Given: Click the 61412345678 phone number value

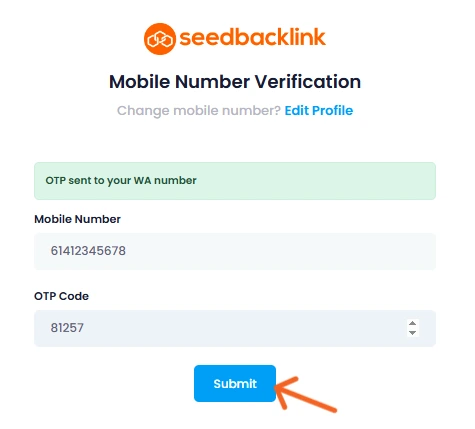Looking at the screenshot, I should 88,251.
